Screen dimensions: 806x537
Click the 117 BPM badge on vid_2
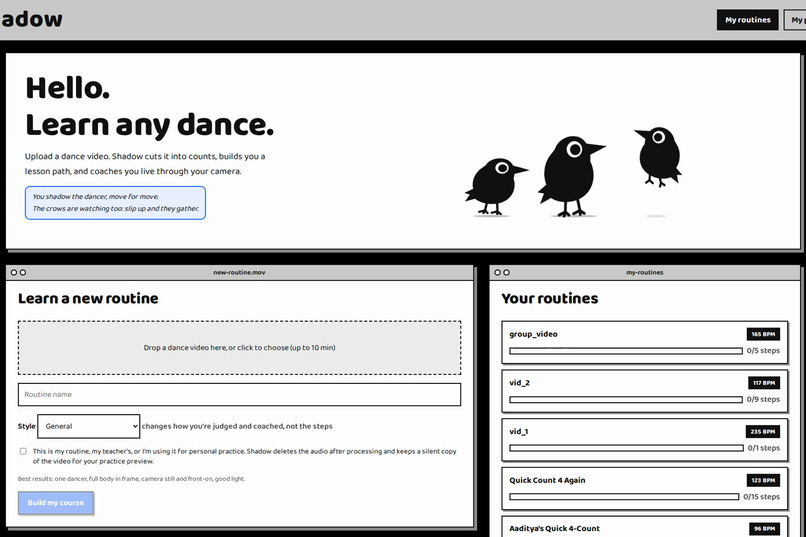tap(764, 383)
